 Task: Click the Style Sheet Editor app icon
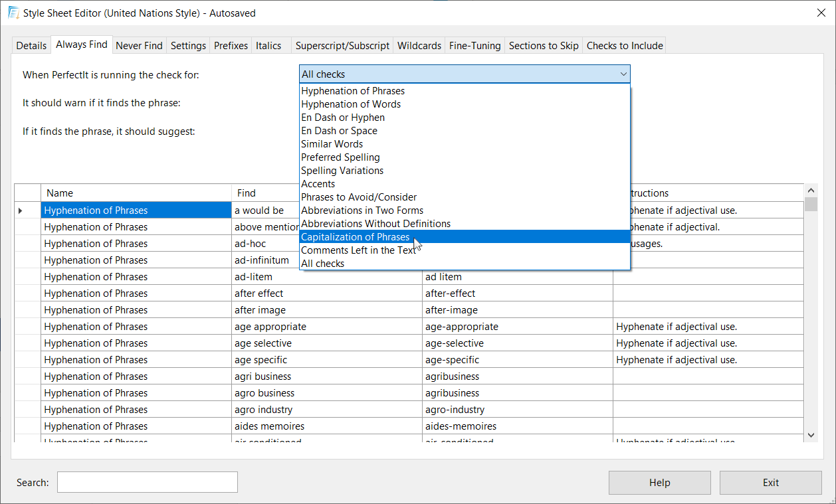13,13
